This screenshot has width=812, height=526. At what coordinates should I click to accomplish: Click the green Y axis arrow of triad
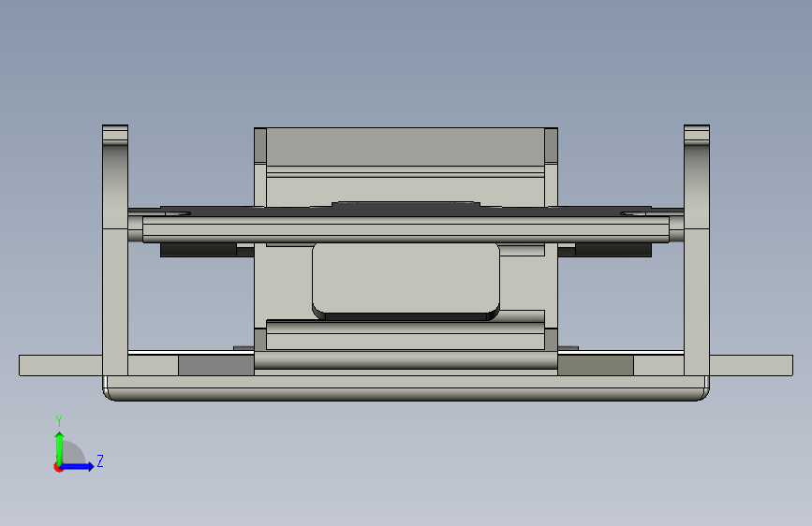point(60,448)
